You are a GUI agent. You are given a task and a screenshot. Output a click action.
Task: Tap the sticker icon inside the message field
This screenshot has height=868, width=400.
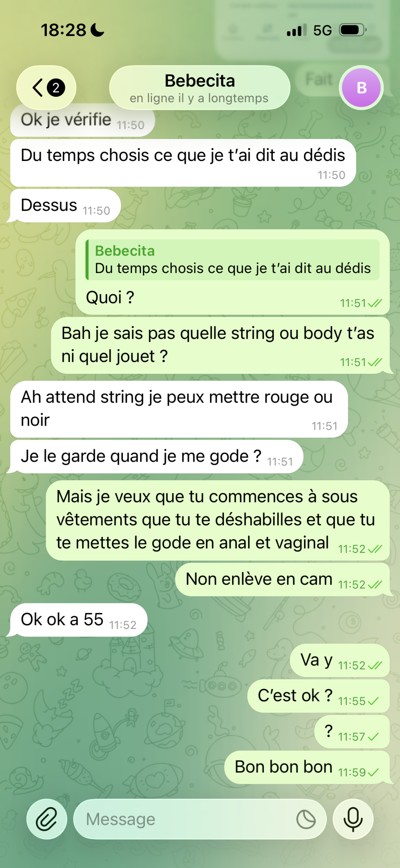pos(306,819)
